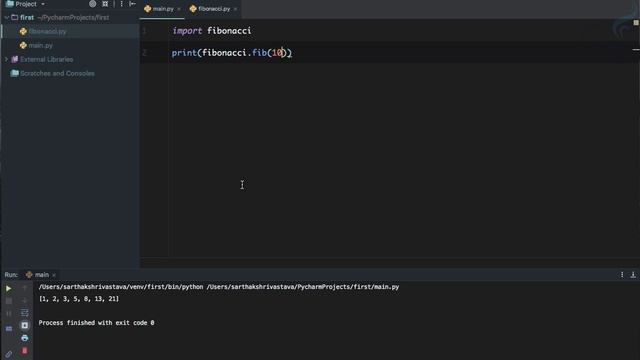Viewport: 640px width, 360px height.
Task: Click the up arrow in the run toolbar
Action: point(24,288)
